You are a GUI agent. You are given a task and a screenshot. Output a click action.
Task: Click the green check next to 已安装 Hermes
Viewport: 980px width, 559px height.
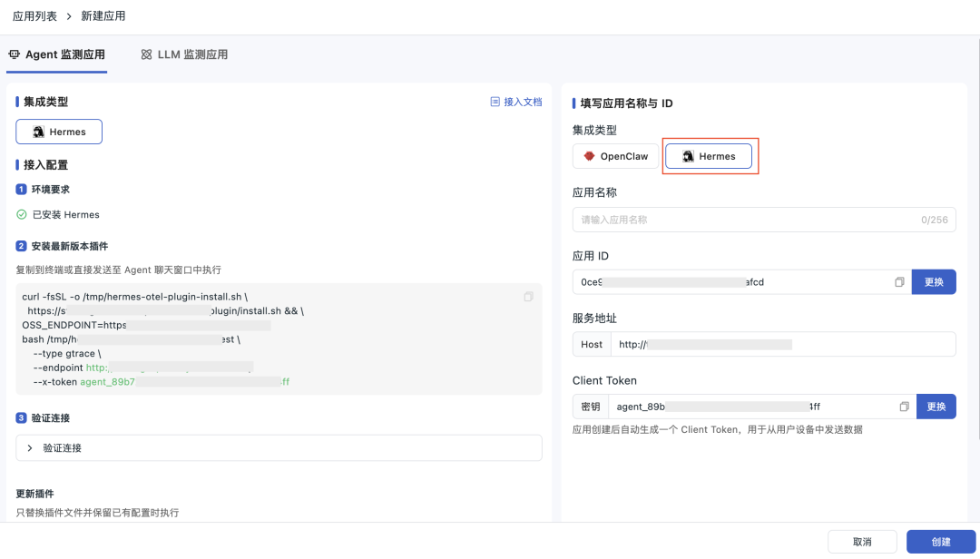[x=21, y=214]
